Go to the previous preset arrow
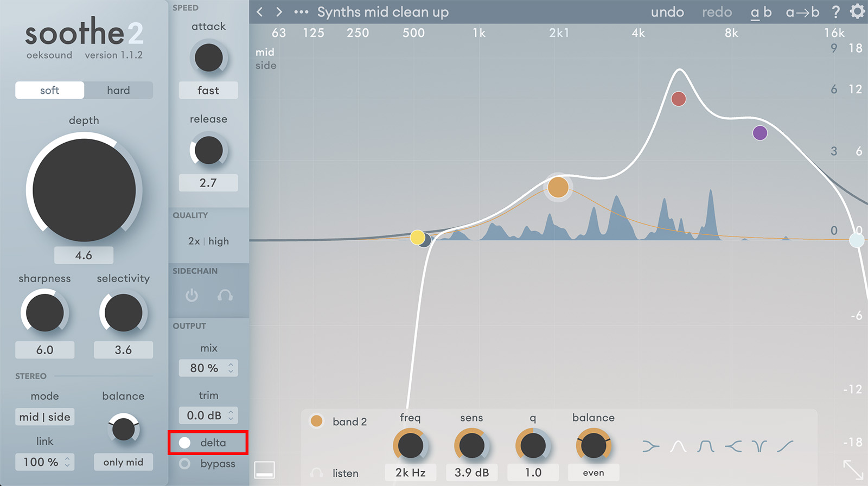 click(260, 12)
